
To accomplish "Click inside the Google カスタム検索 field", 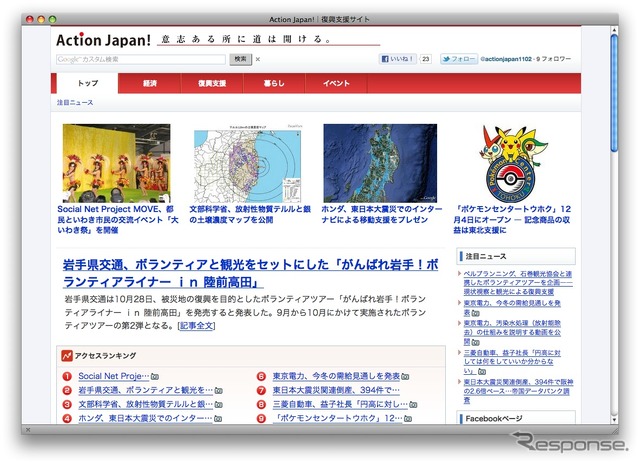I will (141, 59).
